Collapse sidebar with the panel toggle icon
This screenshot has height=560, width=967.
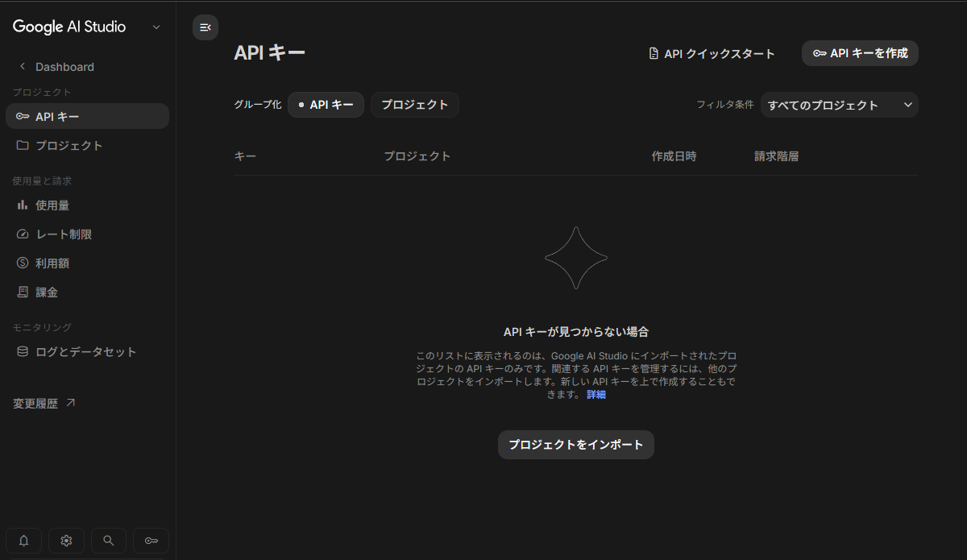pos(205,27)
